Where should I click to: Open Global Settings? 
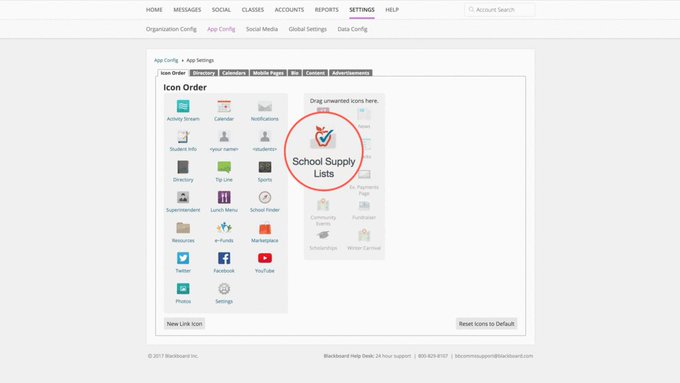point(307,29)
